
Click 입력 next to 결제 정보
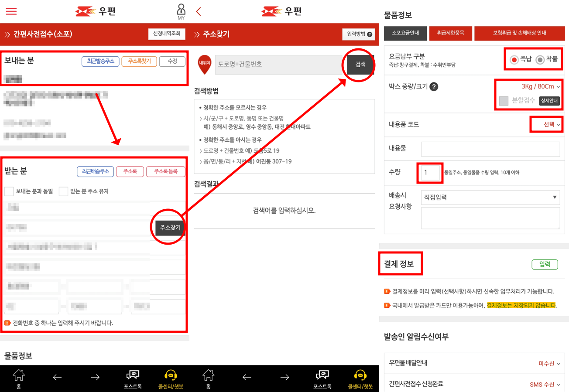pyautogui.click(x=545, y=264)
